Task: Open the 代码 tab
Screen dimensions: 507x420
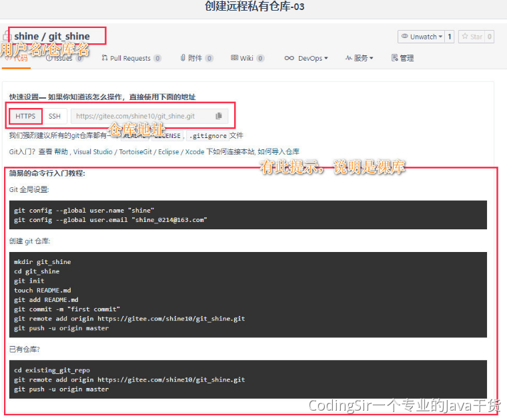Action: tap(16, 58)
